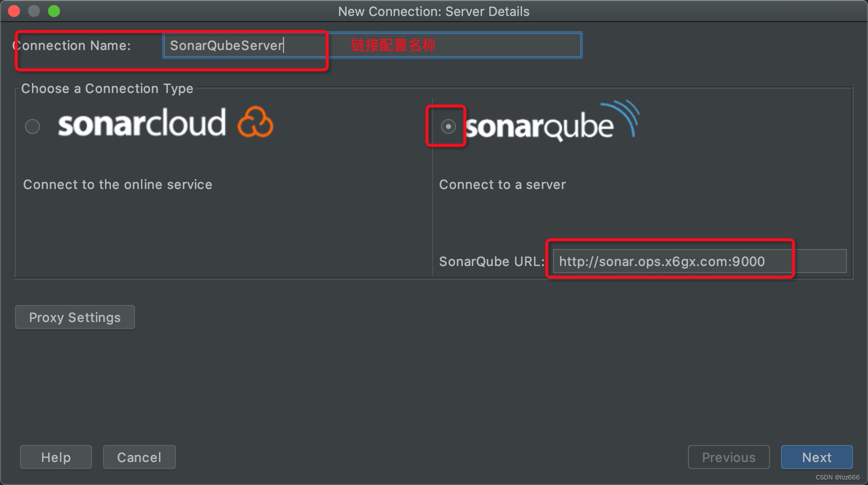Screen dimensions: 868x485
Task: Click the SonarCloud orange cloud icon
Action: [256, 122]
